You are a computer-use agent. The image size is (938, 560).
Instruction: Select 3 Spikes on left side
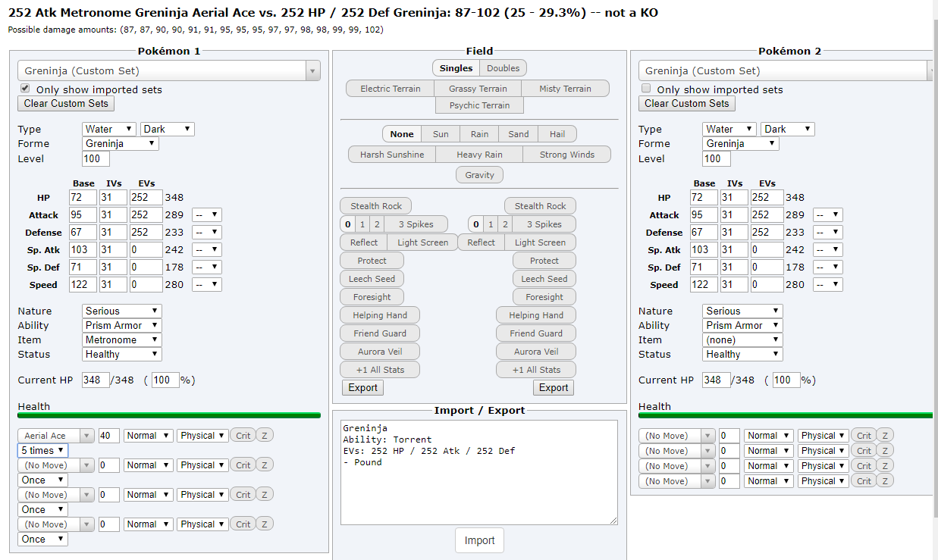point(416,224)
